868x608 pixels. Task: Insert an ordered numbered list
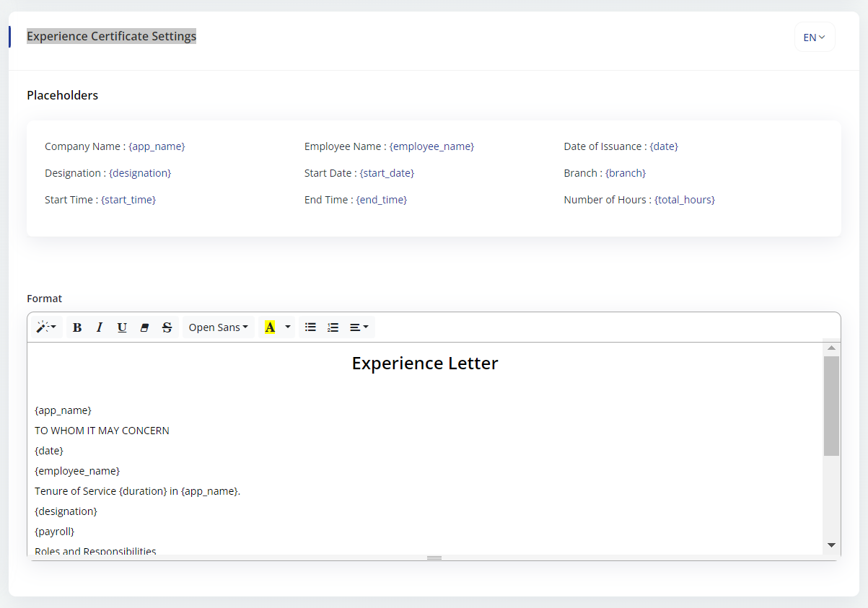(x=333, y=327)
